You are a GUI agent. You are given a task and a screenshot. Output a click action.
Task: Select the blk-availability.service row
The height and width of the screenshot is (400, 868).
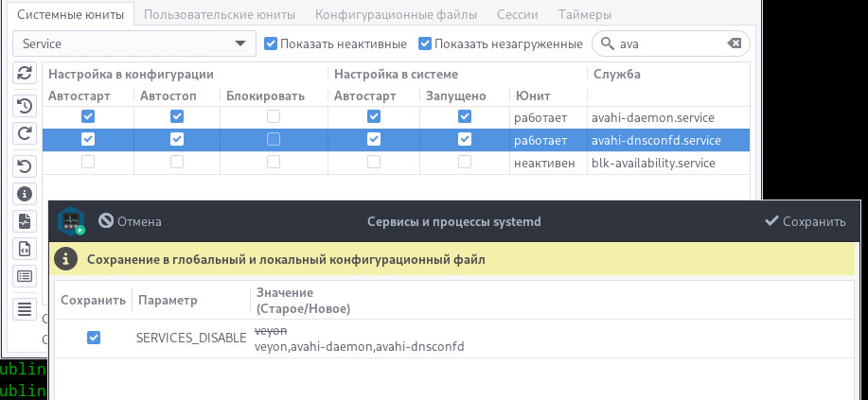653,163
